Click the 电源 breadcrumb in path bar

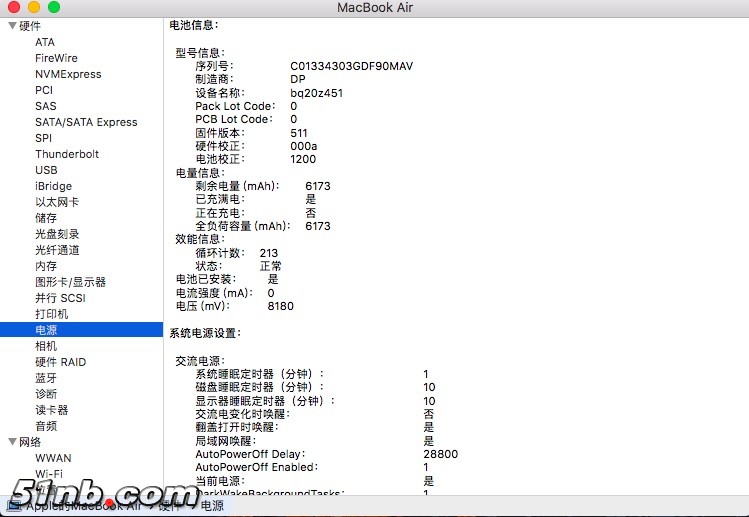(212, 506)
